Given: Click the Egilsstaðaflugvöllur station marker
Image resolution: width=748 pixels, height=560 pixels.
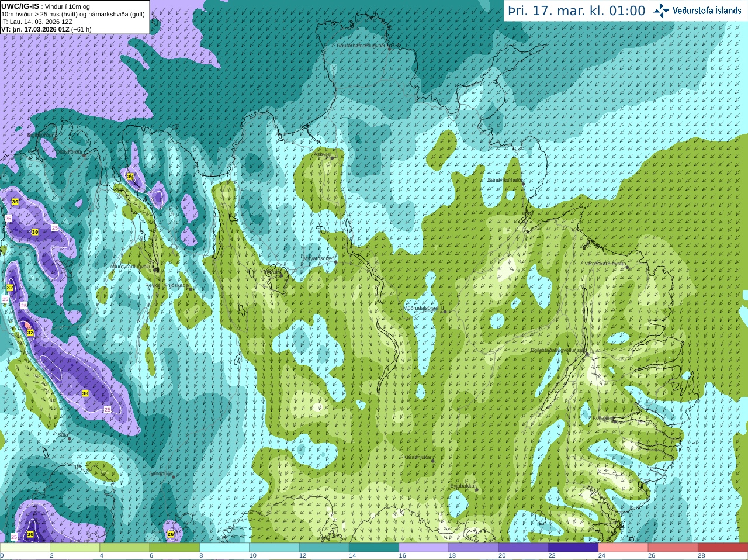Looking at the screenshot, I should click(x=587, y=354).
